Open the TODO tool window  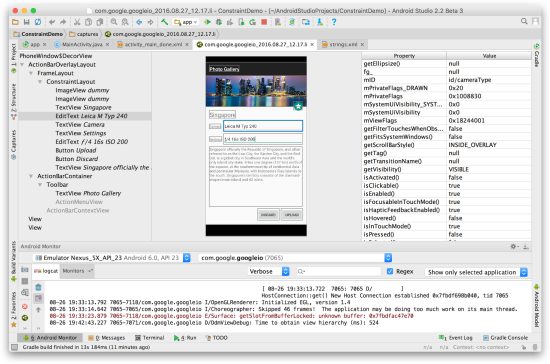pos(217,338)
